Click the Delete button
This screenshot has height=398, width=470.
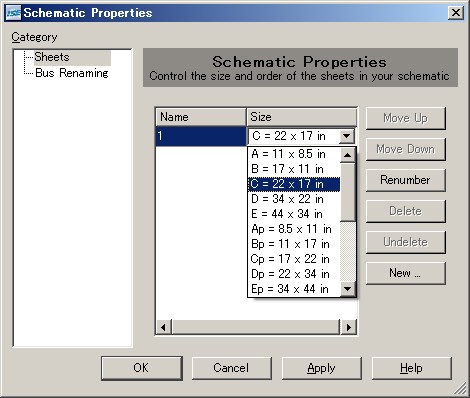point(406,211)
